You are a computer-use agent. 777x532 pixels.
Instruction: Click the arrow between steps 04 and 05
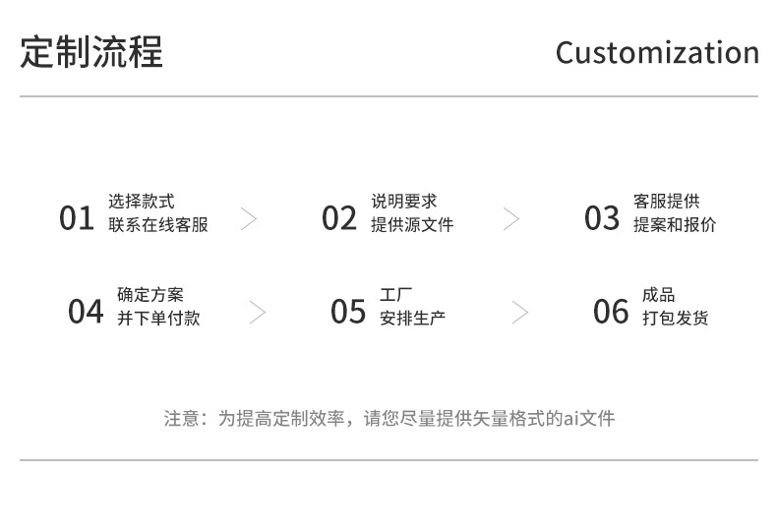258,312
